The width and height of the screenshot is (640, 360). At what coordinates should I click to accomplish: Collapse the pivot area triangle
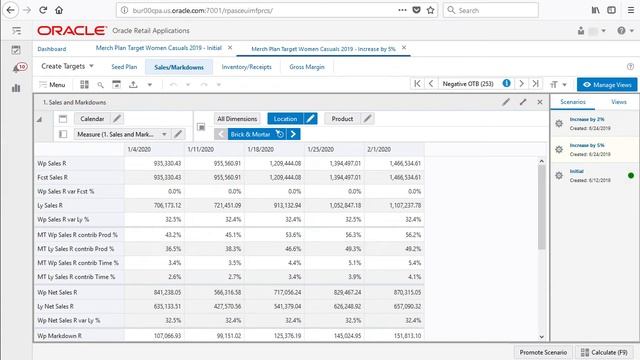(40, 120)
